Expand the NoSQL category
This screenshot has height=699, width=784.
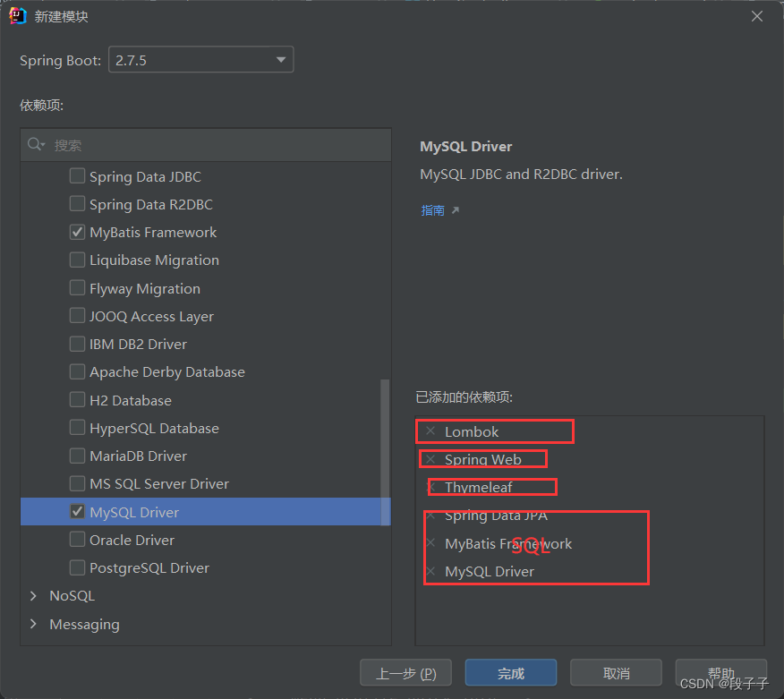pyautogui.click(x=33, y=596)
